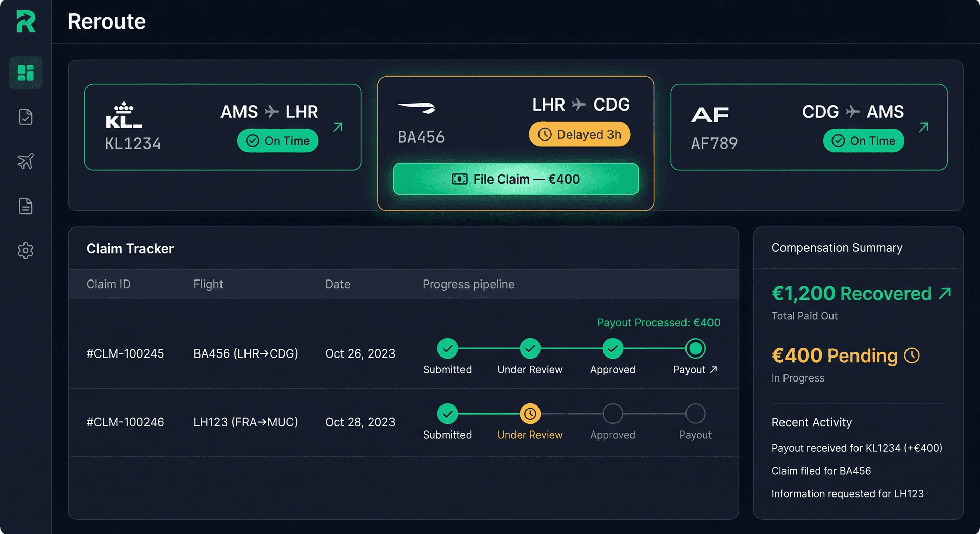Expand the AF789 flight card arrow
The image size is (980, 534).
(x=923, y=128)
